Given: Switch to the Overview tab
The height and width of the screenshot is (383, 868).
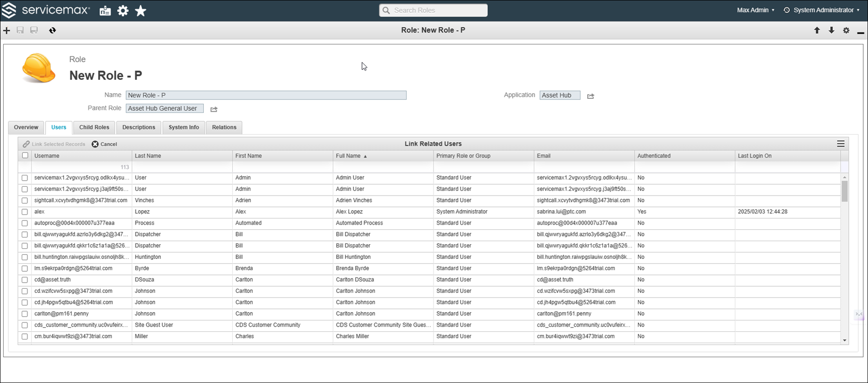Looking at the screenshot, I should point(26,127).
